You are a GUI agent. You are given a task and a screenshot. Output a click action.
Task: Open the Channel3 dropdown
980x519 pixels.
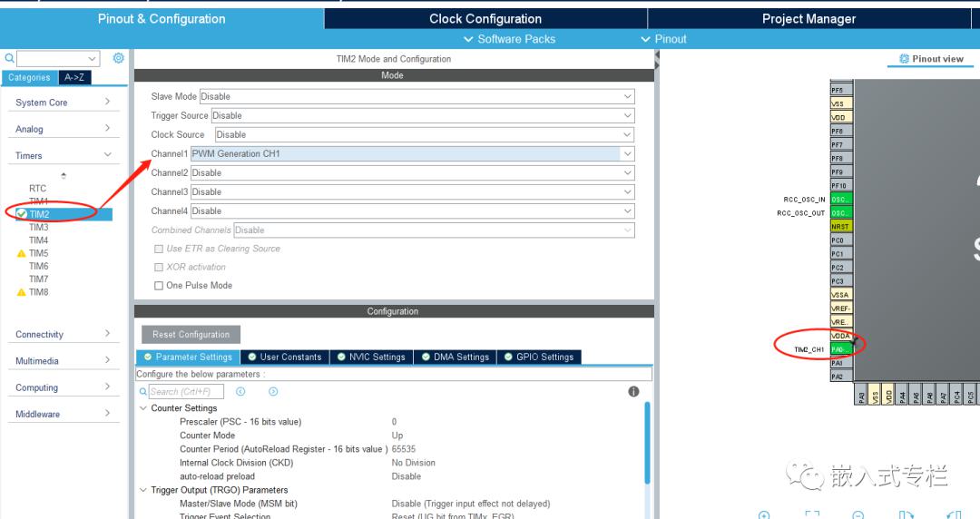click(x=413, y=192)
